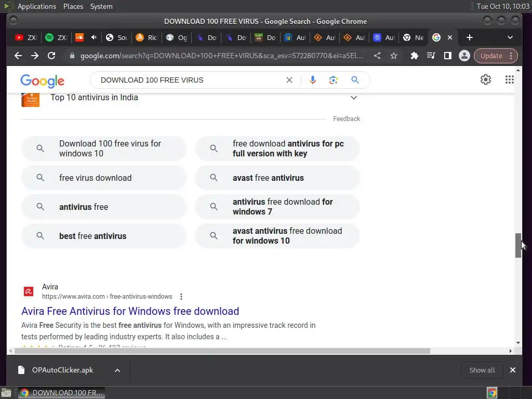Start a voice search with the microphone
The image size is (532, 399).
coord(312,80)
